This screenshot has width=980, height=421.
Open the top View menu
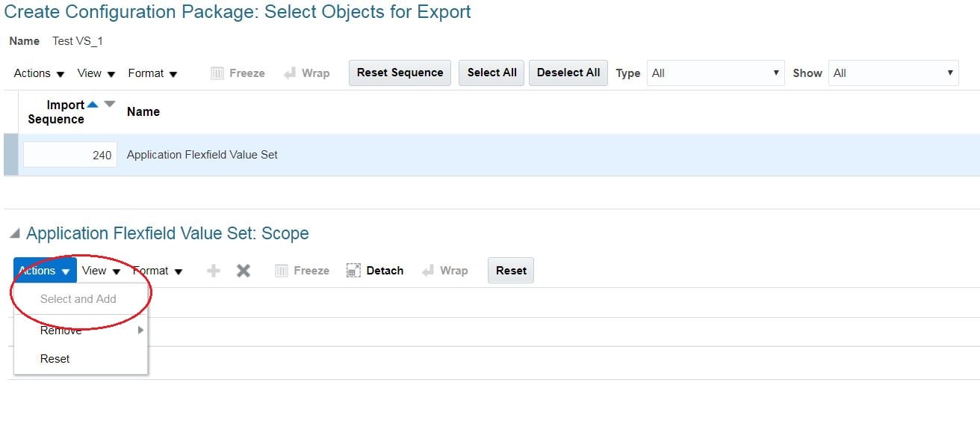(x=96, y=73)
